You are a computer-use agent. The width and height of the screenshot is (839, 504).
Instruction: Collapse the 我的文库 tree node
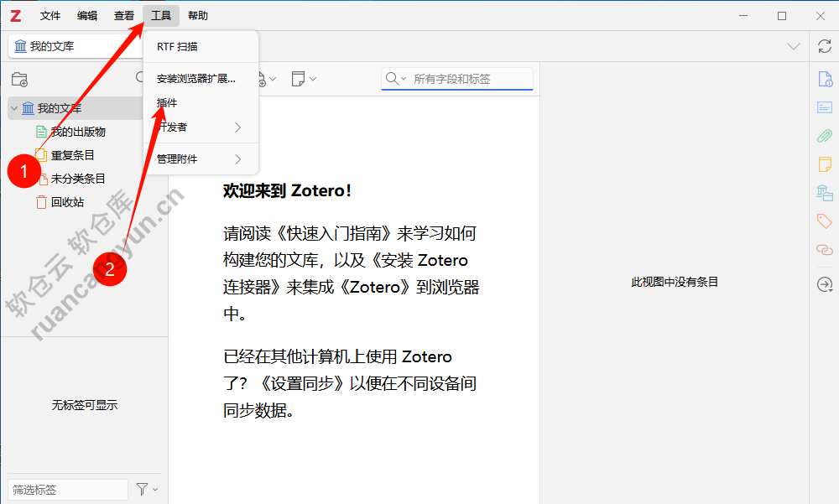[x=13, y=108]
